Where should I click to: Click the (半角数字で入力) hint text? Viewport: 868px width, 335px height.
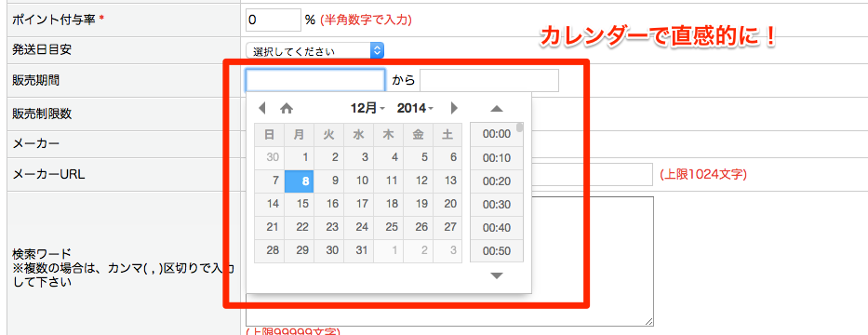click(366, 20)
